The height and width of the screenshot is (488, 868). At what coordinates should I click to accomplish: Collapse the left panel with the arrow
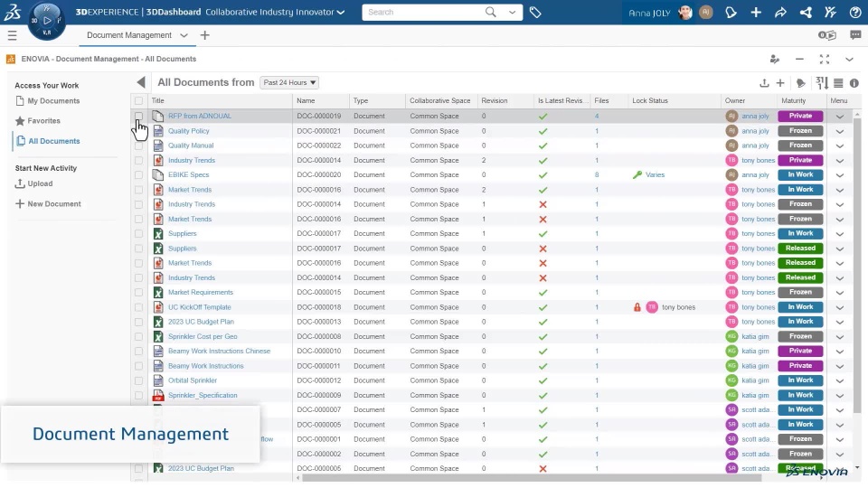click(141, 82)
